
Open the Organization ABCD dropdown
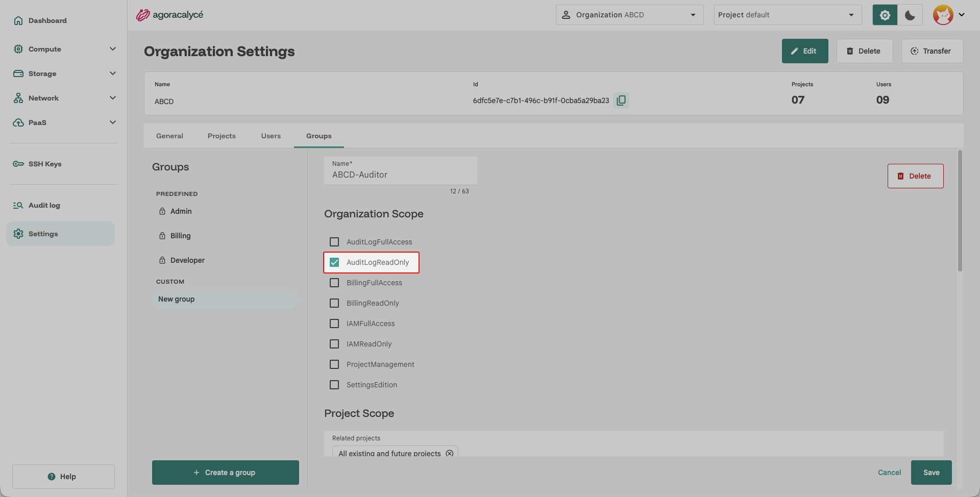click(x=630, y=15)
